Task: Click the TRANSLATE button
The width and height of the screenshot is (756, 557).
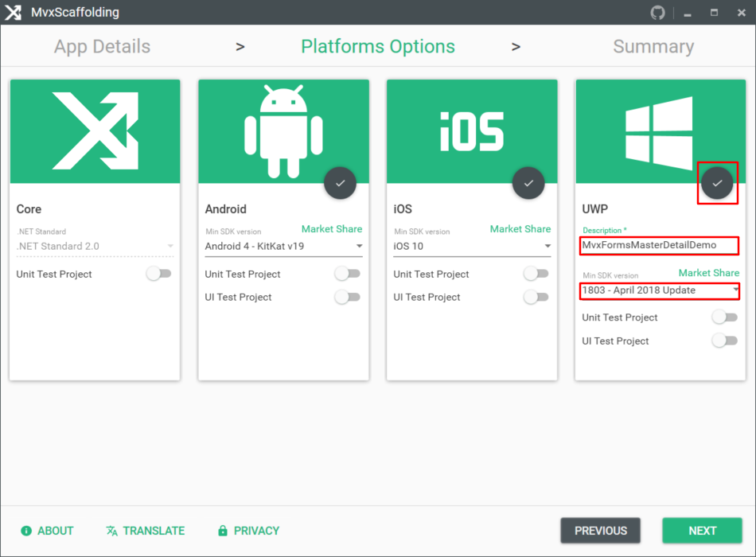Action: pos(146,531)
